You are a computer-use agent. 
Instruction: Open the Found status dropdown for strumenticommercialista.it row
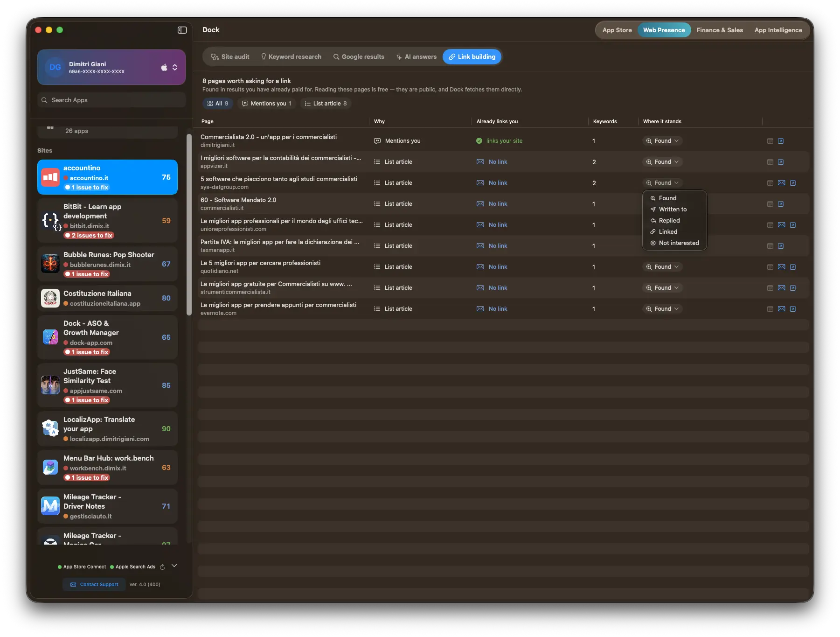coord(662,288)
